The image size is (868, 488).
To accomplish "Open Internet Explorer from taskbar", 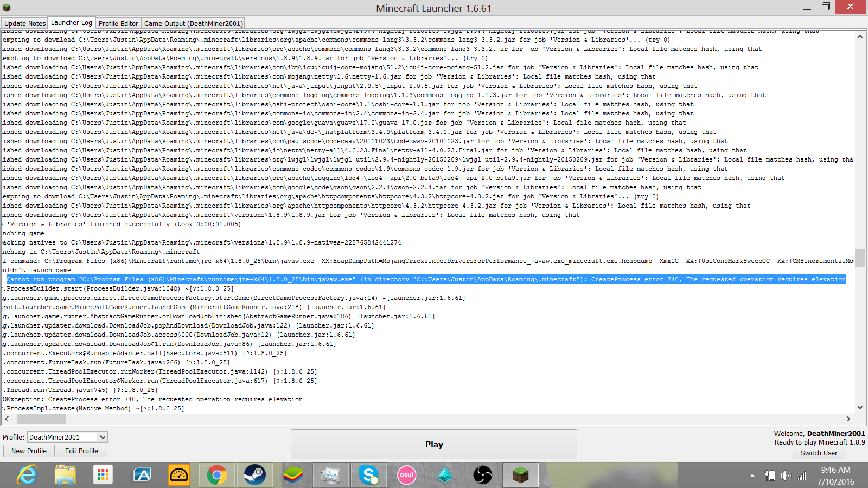I will (27, 475).
